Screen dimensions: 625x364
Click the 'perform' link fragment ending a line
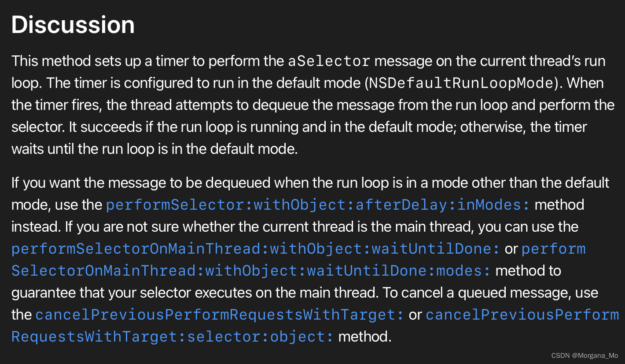(554, 249)
